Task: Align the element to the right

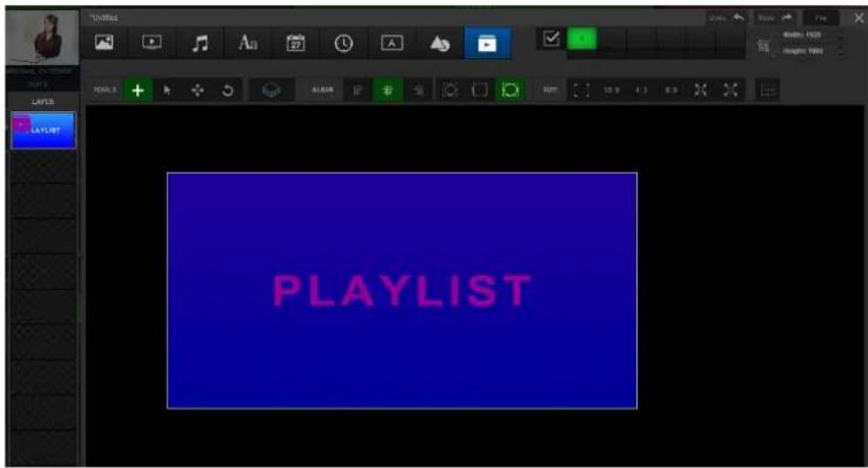Action: pyautogui.click(x=417, y=90)
